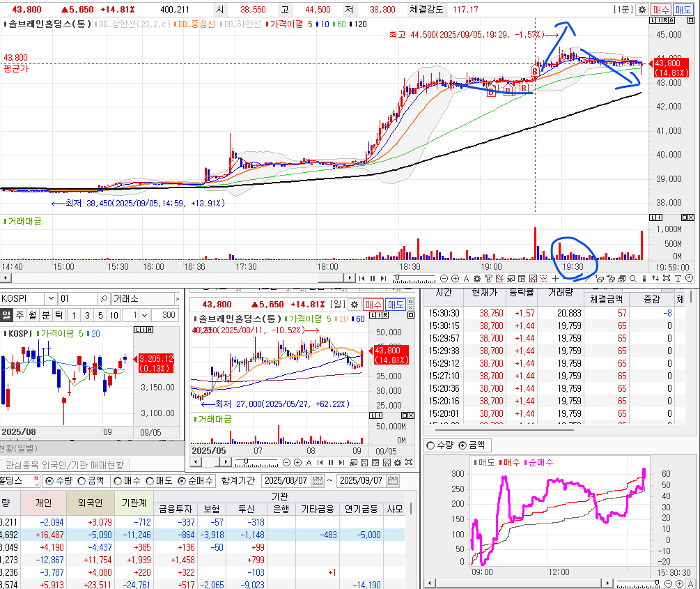Select the eraser tool numbered 1
Image resolution: width=700 pixels, height=589 pixels.
pyautogui.click(x=600, y=278)
